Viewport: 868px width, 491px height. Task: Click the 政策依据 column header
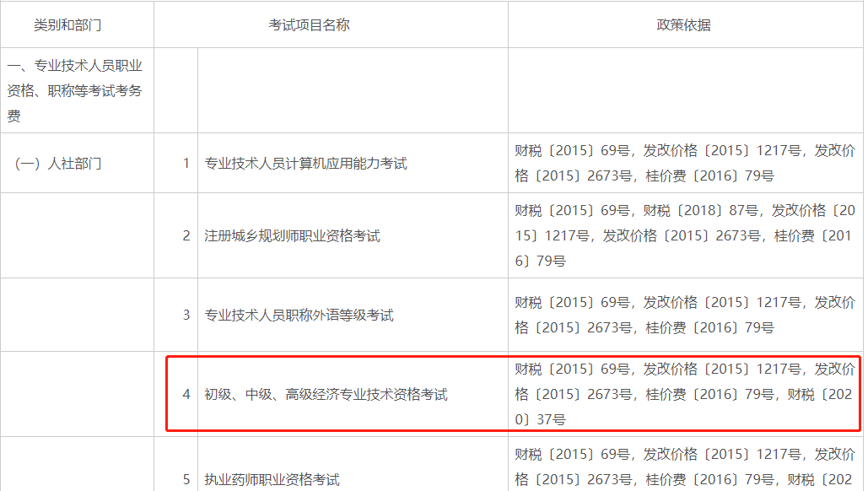tap(683, 25)
